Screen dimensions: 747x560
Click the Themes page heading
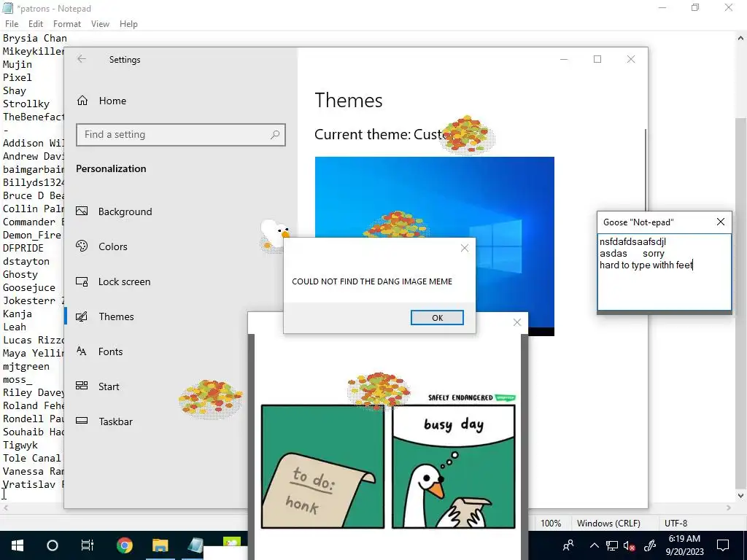point(348,101)
